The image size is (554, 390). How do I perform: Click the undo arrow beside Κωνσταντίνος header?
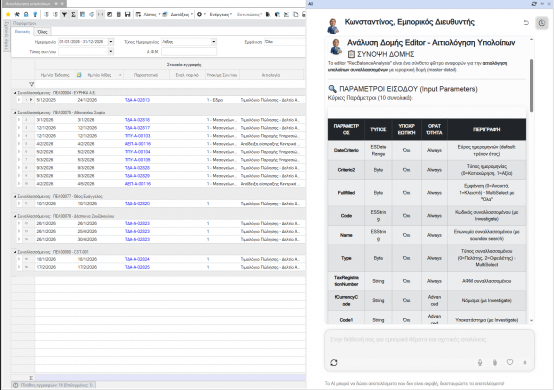point(526,23)
